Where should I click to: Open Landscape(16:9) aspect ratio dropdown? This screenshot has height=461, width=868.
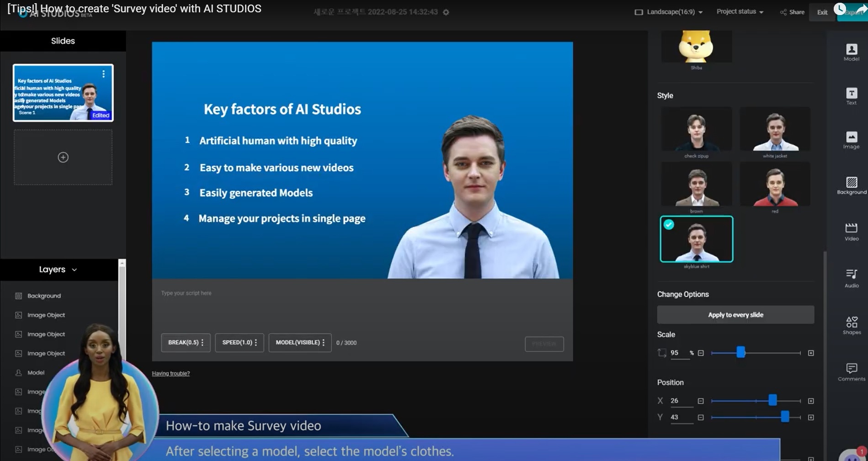pyautogui.click(x=669, y=12)
